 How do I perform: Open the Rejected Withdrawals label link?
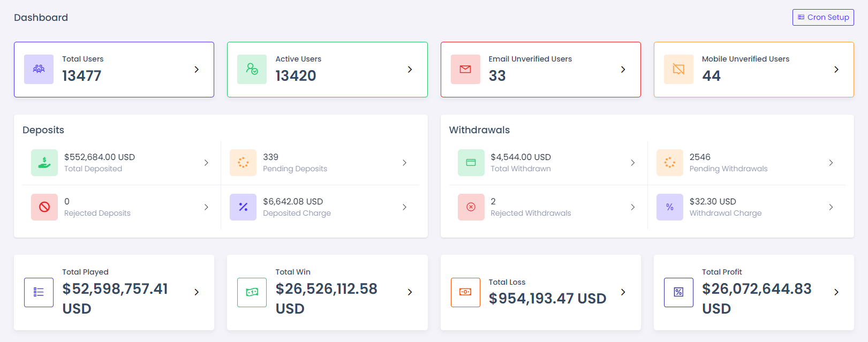531,213
